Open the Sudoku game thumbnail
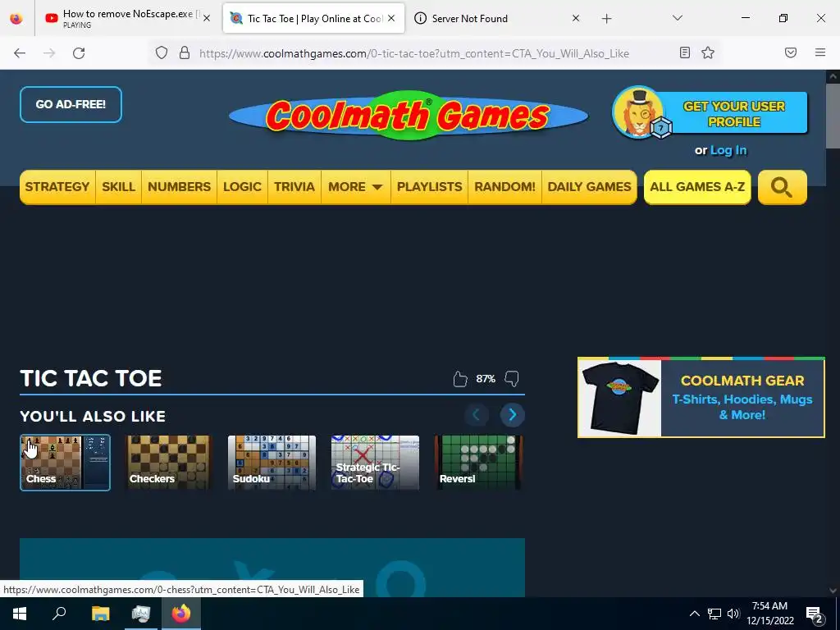The height and width of the screenshot is (630, 840). (272, 463)
